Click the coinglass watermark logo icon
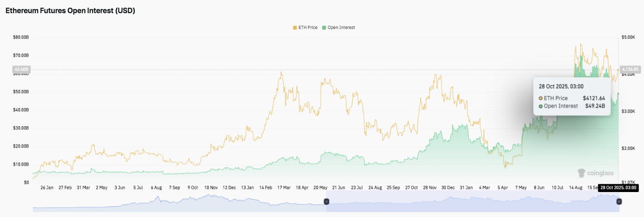This screenshot has width=644, height=217. coord(581,173)
